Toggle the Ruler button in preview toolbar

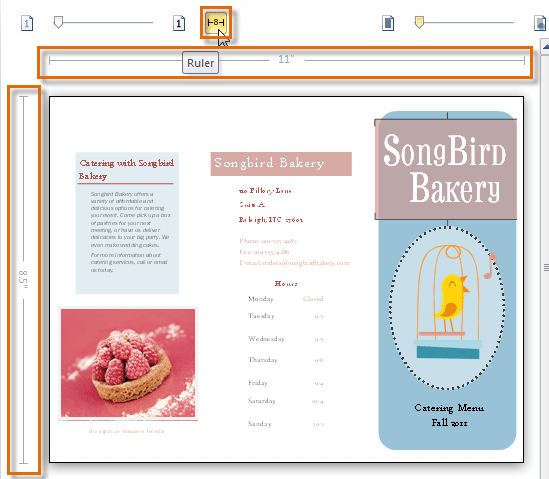(x=216, y=23)
